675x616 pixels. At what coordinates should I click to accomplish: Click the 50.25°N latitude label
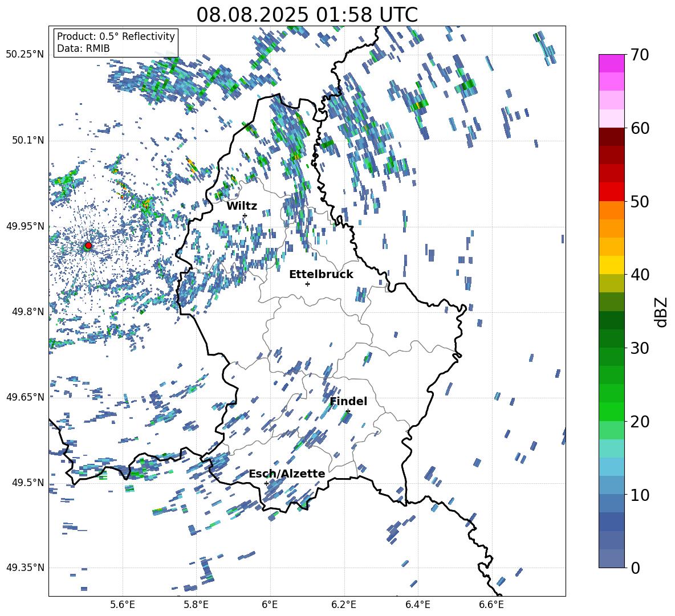click(25, 55)
